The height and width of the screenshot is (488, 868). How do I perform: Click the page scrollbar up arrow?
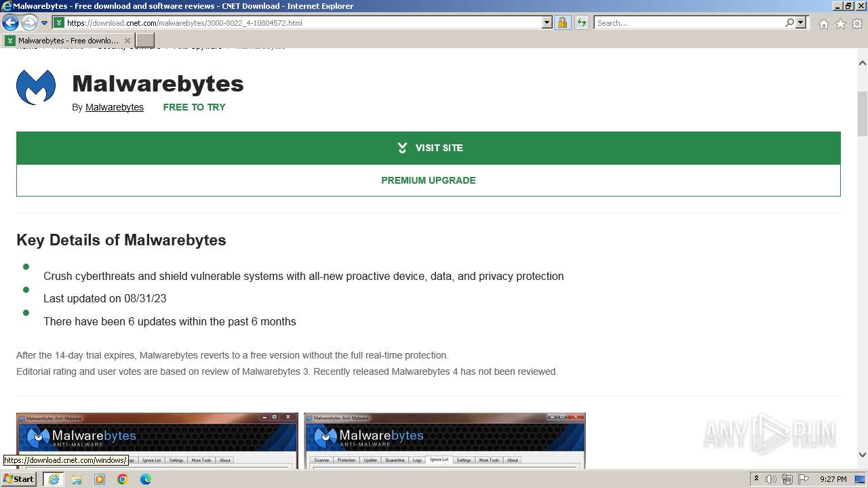pyautogui.click(x=863, y=63)
